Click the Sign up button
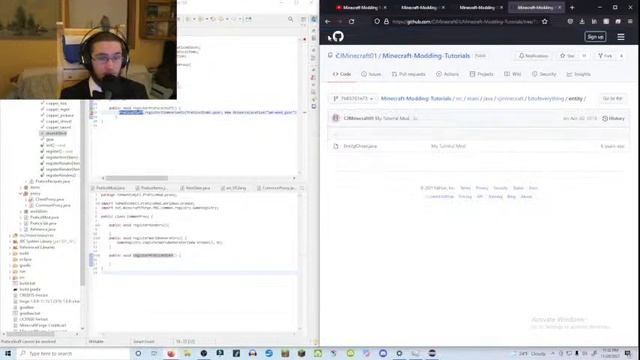640x360 pixels. pyautogui.click(x=595, y=37)
